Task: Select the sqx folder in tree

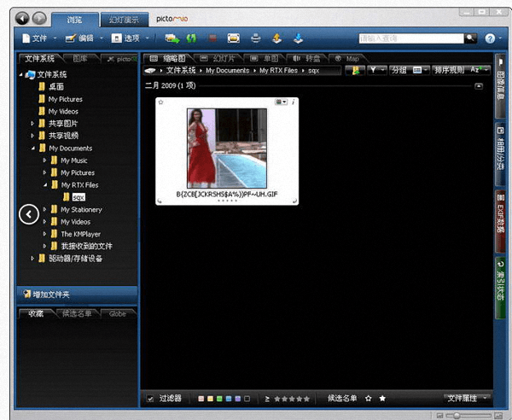Action: (79, 197)
